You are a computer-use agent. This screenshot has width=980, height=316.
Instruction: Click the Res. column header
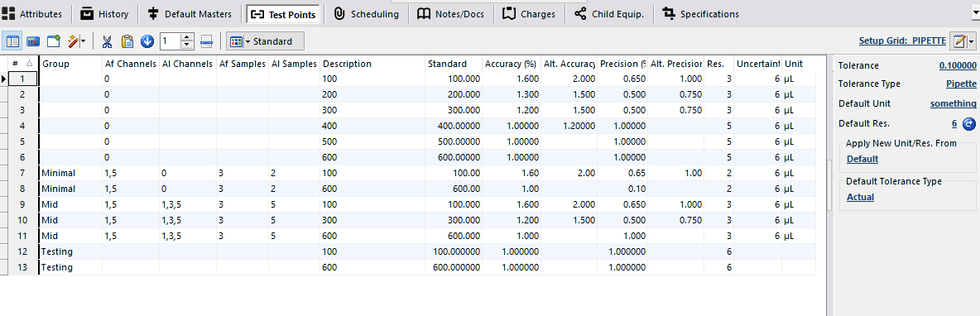tap(718, 64)
